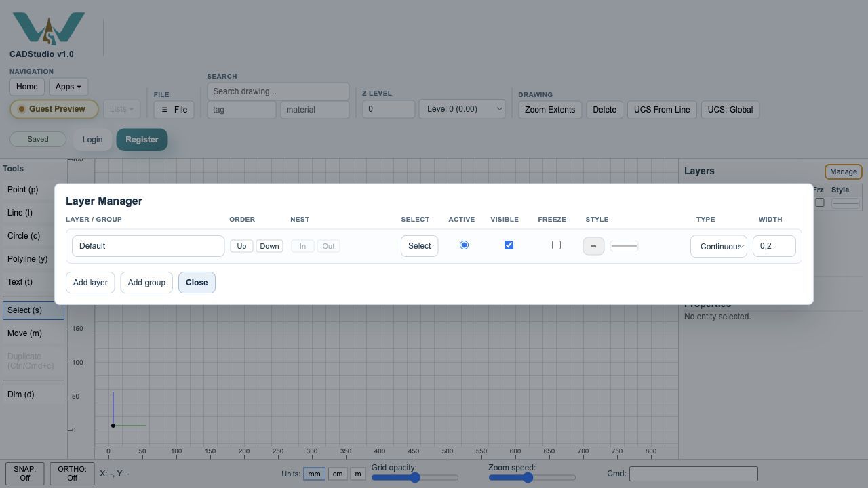Expand the Level 0 (0.00) dropdown
This screenshot has width=868, height=488.
tap(462, 109)
